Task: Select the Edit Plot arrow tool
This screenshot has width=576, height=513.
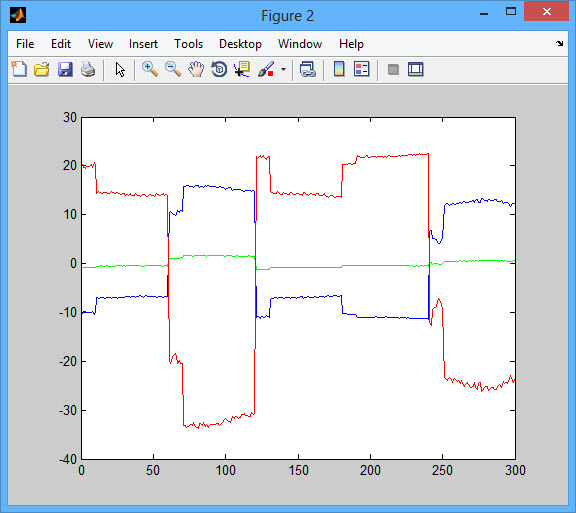Action: pyautogui.click(x=120, y=69)
